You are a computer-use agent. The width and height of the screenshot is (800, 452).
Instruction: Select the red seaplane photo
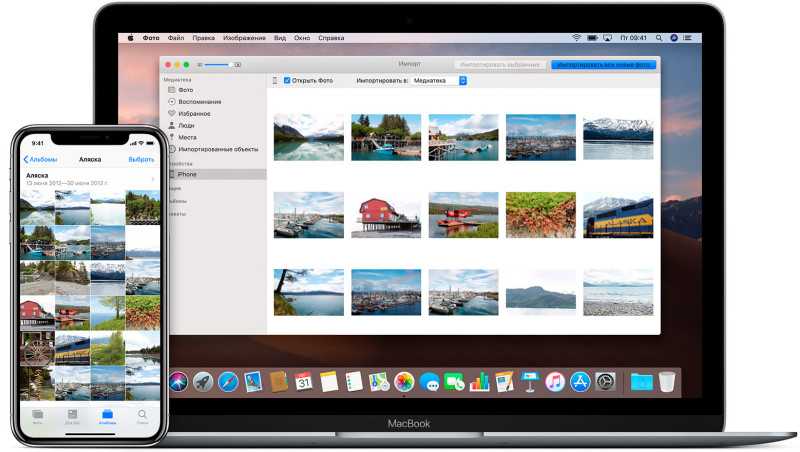(x=463, y=215)
